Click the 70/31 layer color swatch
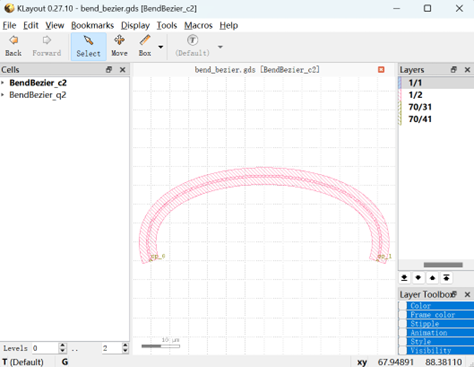The width and height of the screenshot is (474, 367). point(400,107)
